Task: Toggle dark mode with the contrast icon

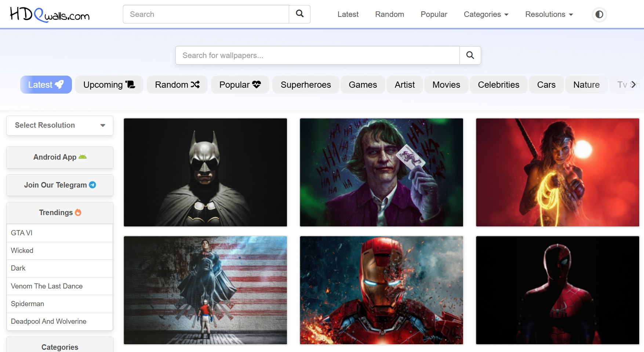Action: pyautogui.click(x=599, y=14)
